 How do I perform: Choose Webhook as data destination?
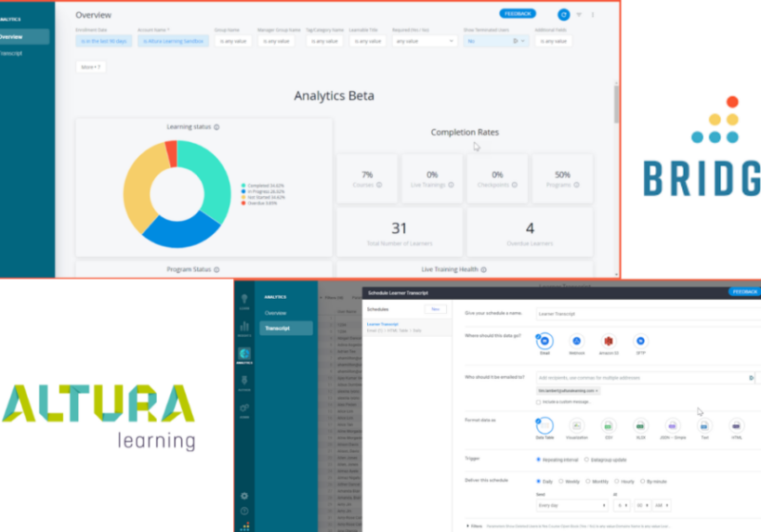tap(577, 341)
